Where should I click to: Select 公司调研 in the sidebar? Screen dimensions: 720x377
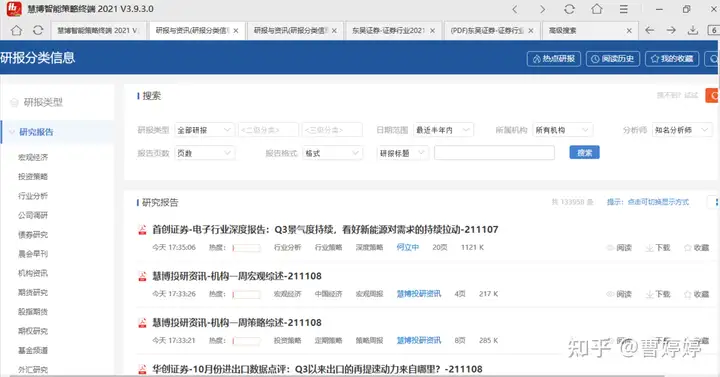(x=33, y=215)
